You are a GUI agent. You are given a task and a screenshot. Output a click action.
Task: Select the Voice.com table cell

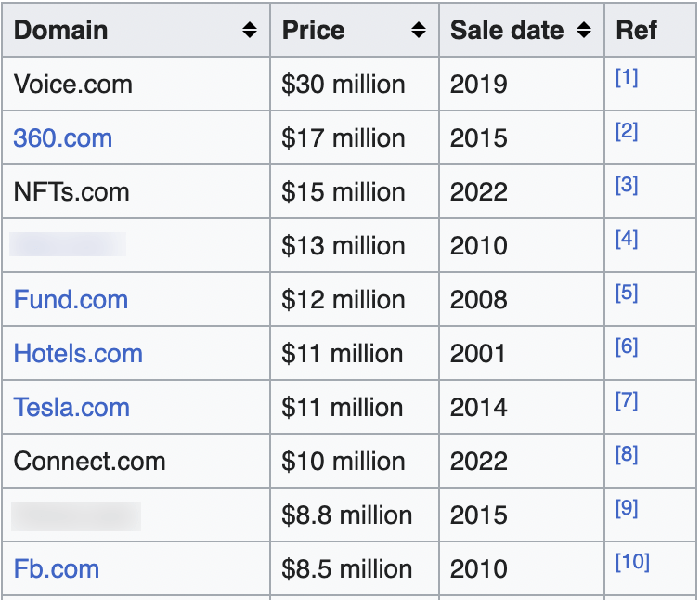(73, 85)
